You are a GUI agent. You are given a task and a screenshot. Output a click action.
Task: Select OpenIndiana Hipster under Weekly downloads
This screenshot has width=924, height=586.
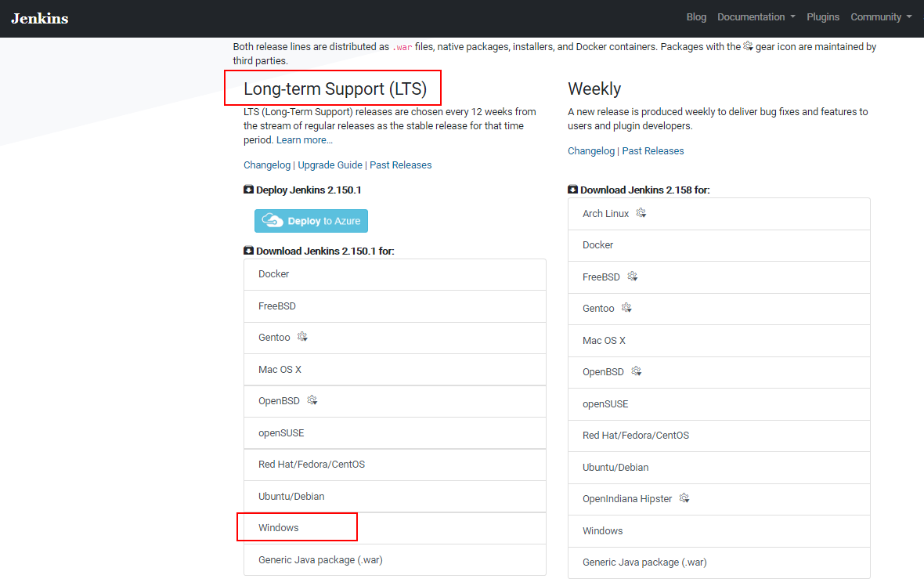point(719,499)
